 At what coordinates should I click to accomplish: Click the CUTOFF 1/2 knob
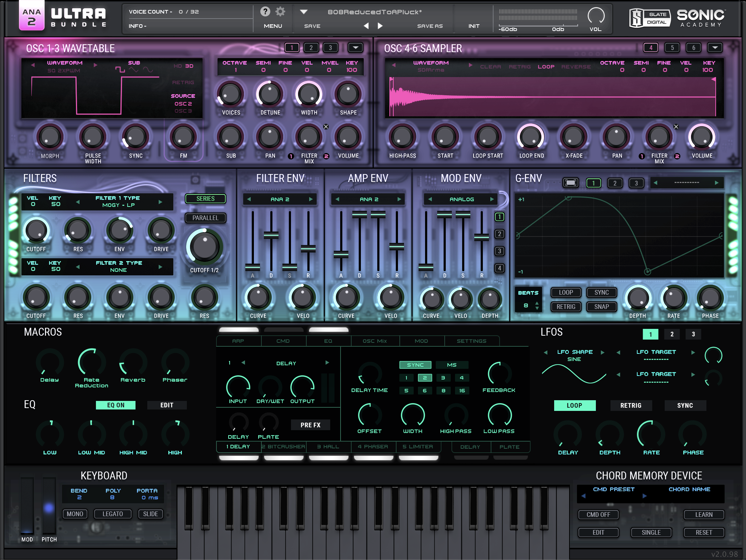(x=204, y=247)
